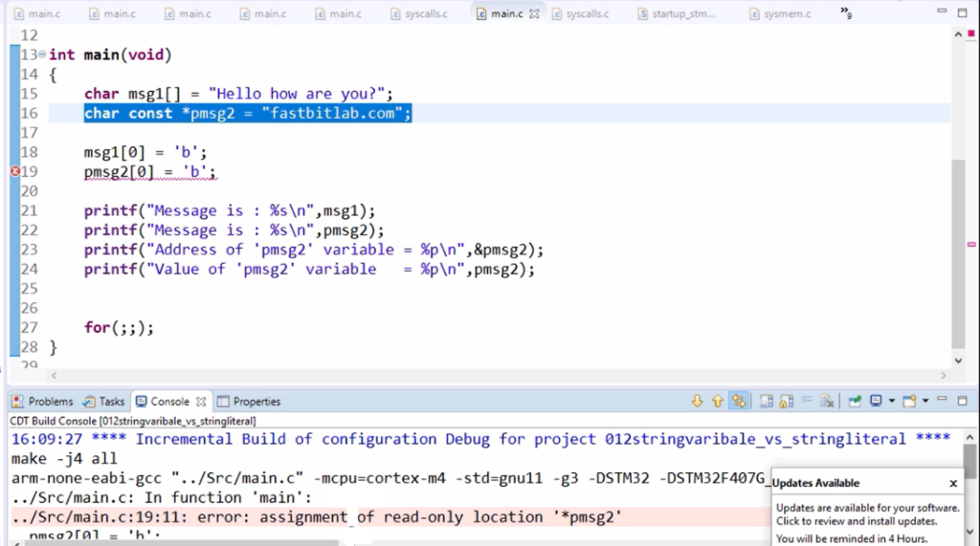Go to previous error in console
Image resolution: width=980 pixels, height=546 pixels.
[718, 402]
